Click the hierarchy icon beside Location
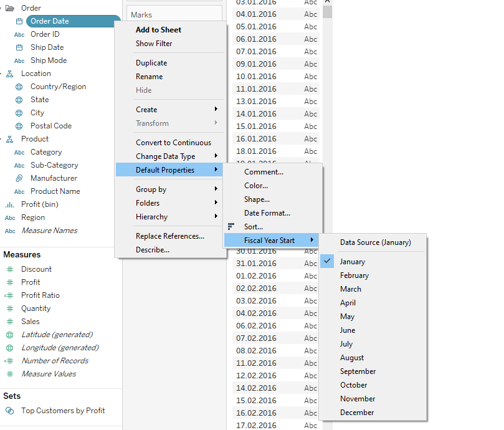This screenshot has height=430, width=504. coord(10,74)
